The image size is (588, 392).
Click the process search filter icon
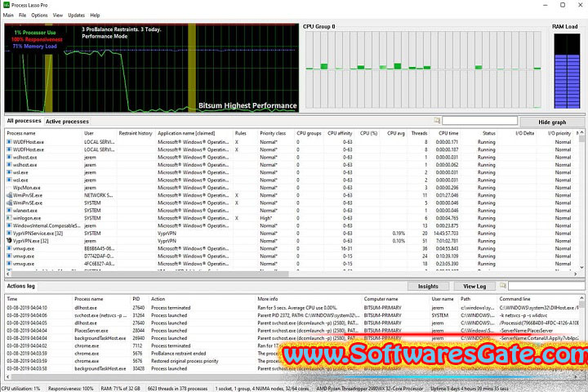[437, 120]
